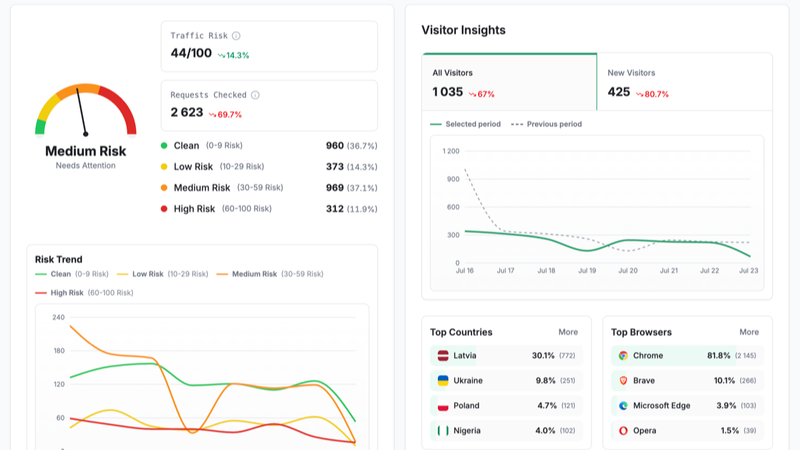The image size is (800, 450).
Task: Switch to the New Visitors tab
Action: point(685,82)
